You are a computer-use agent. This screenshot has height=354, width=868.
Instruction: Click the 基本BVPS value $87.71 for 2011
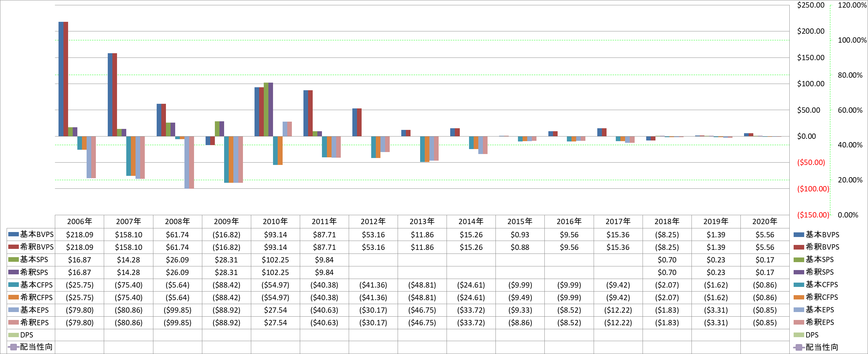coord(324,235)
